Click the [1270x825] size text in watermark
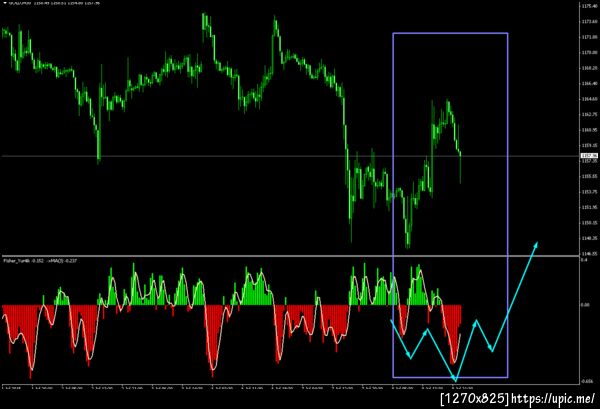The image size is (600, 409). click(x=474, y=399)
